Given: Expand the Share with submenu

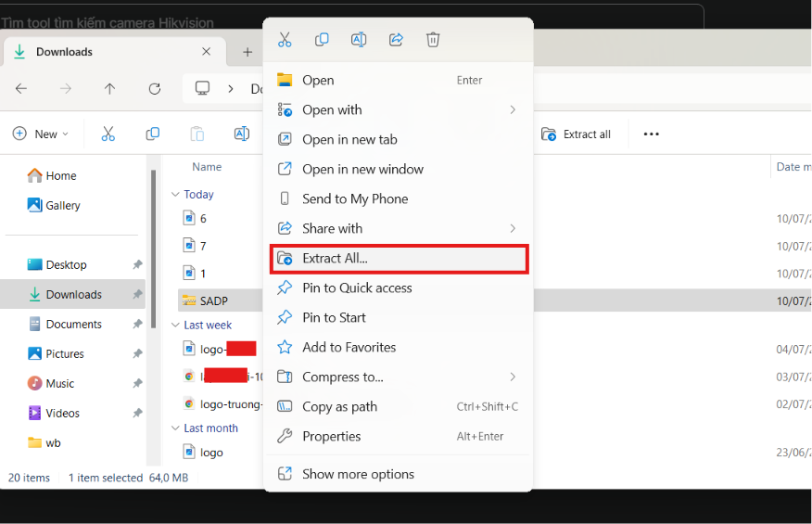Looking at the screenshot, I should [399, 228].
